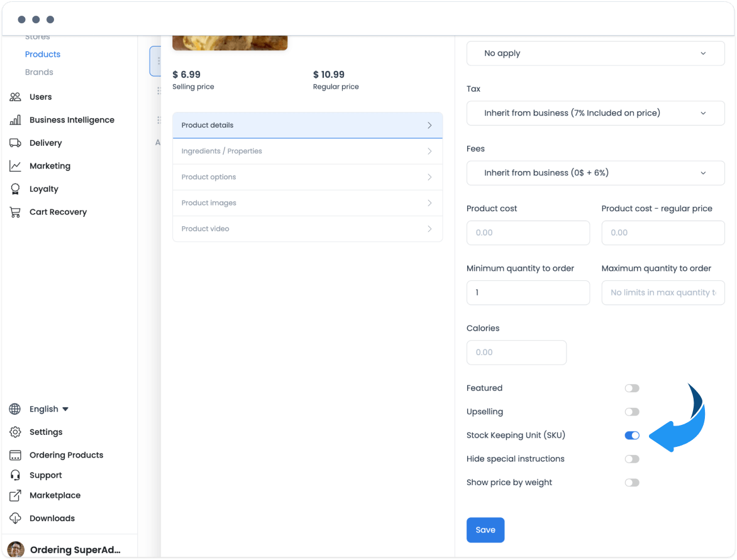The height and width of the screenshot is (560, 737).
Task: Open Loyalty in the sidebar
Action: [x=44, y=189]
